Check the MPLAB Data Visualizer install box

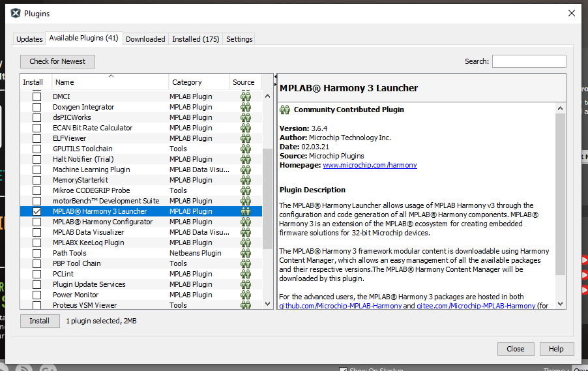(37, 232)
